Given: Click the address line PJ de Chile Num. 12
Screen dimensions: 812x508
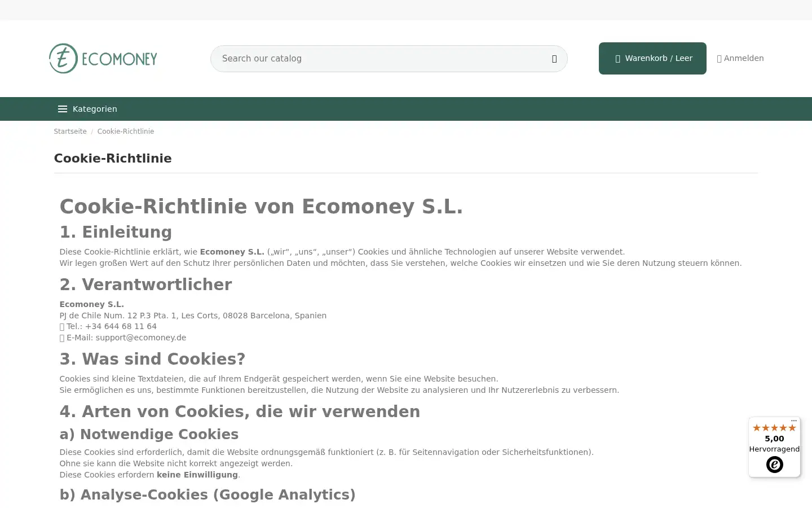Looking at the screenshot, I should pyautogui.click(x=193, y=316).
